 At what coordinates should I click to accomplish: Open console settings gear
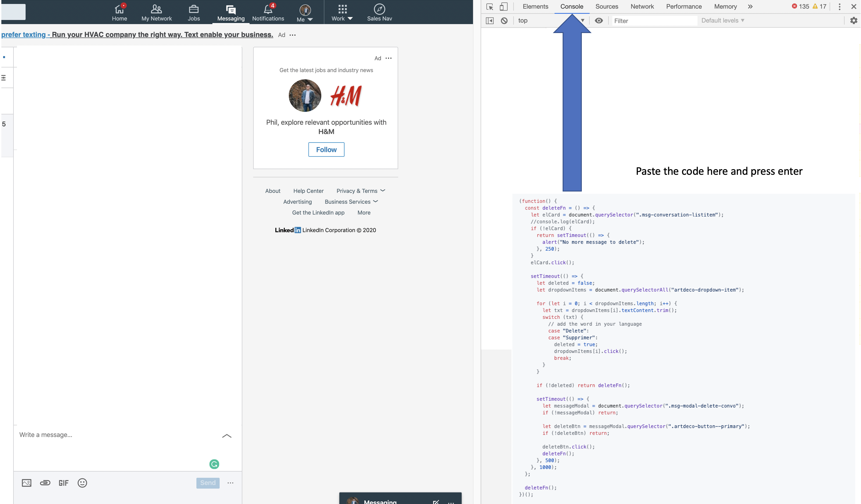point(853,21)
